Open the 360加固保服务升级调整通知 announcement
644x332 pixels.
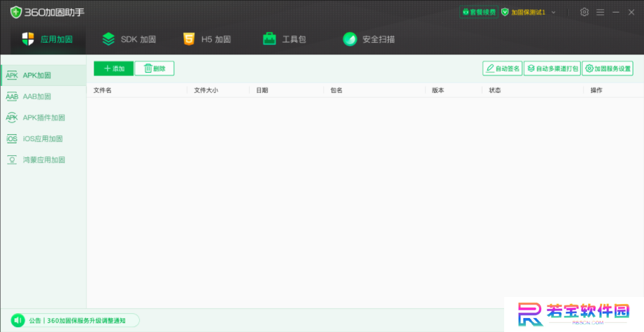[x=86, y=321]
